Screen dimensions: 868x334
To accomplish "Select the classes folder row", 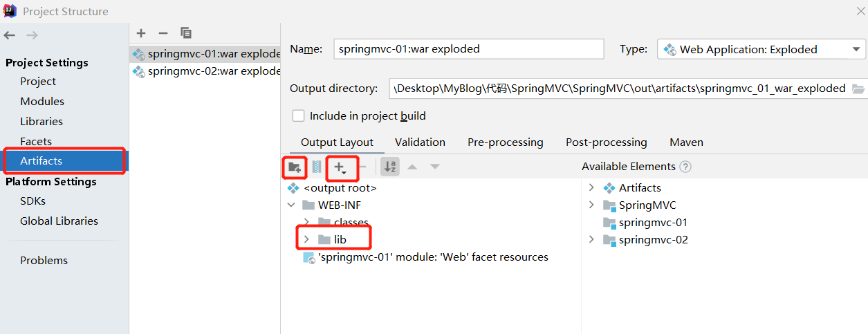I will point(343,223).
